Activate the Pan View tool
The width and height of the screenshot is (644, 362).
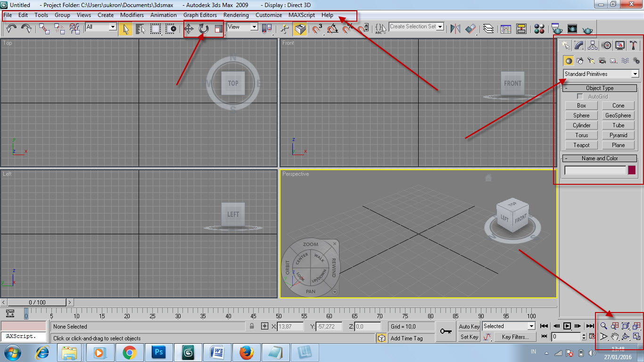[x=614, y=337]
